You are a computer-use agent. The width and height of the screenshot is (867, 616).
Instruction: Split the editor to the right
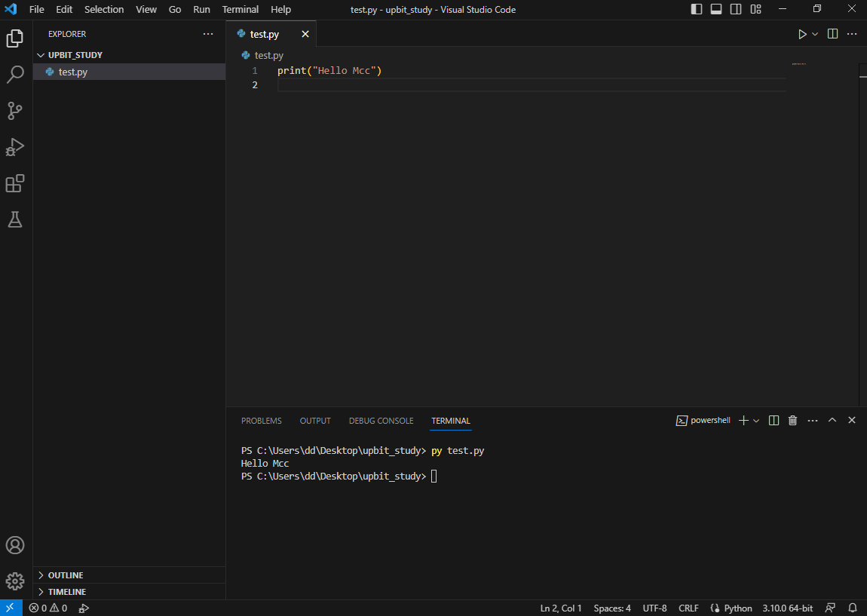pos(832,34)
